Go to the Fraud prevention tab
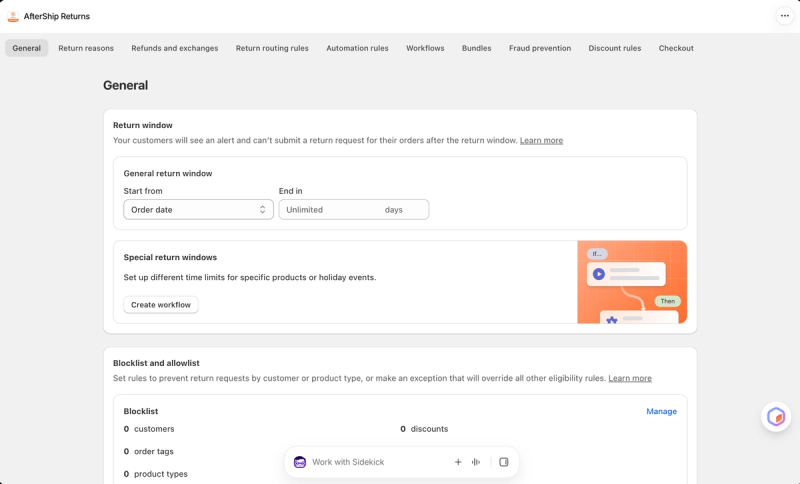This screenshot has height=484, width=800. [x=540, y=48]
